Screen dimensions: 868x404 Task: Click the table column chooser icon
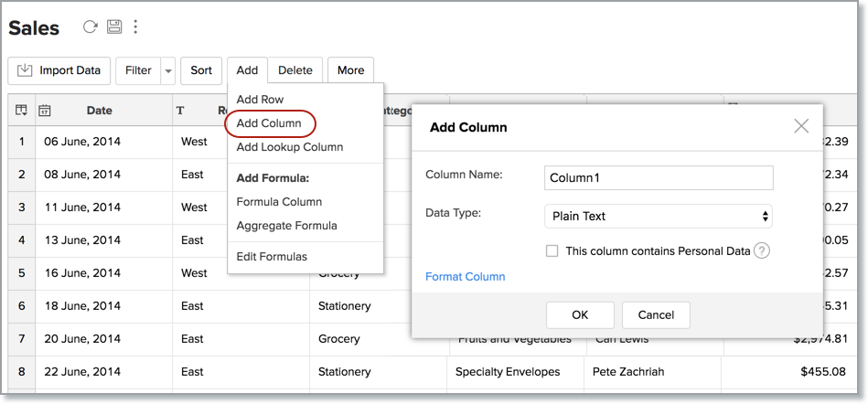[x=21, y=111]
